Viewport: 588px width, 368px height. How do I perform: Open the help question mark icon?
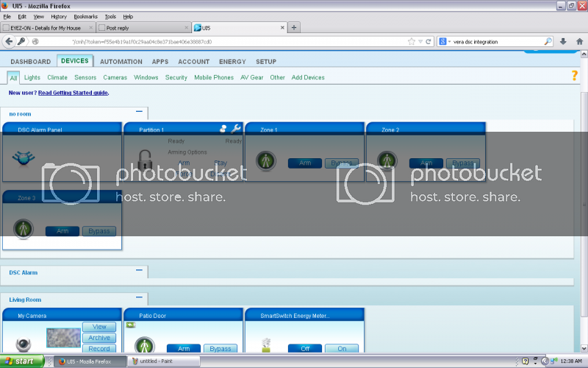point(575,76)
